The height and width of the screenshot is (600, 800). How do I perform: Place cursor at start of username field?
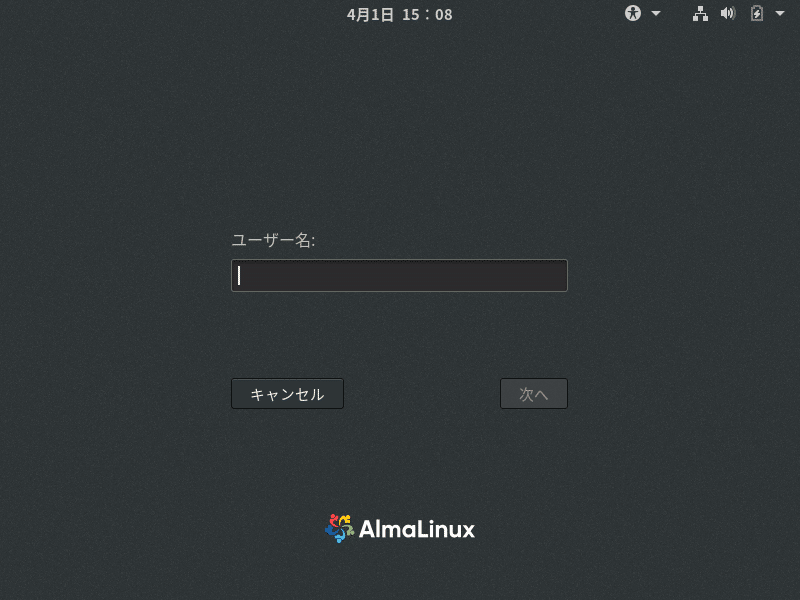[x=239, y=276]
